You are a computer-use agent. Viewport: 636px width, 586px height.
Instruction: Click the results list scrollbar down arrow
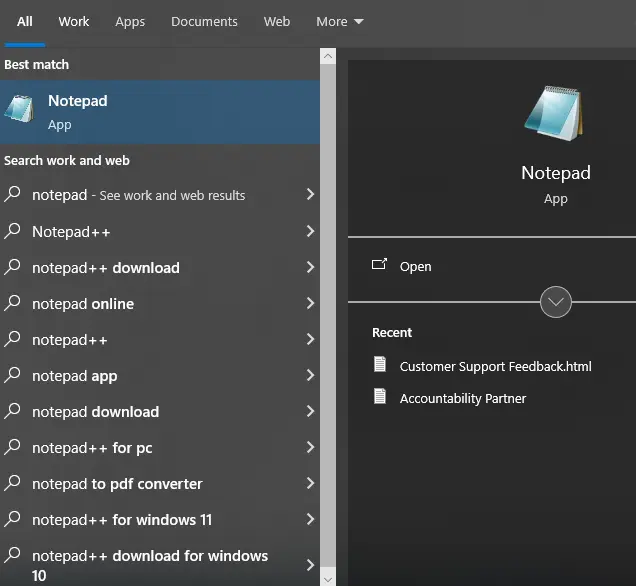(x=328, y=579)
